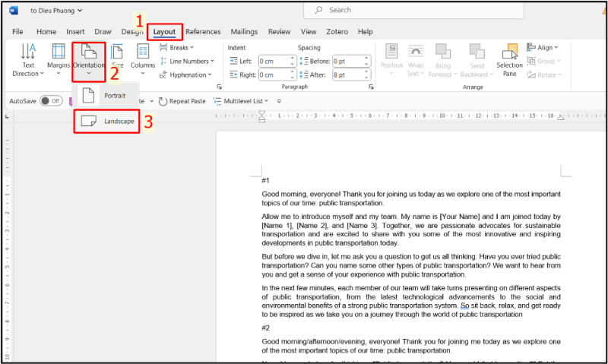Switch to the References tab

tap(203, 32)
